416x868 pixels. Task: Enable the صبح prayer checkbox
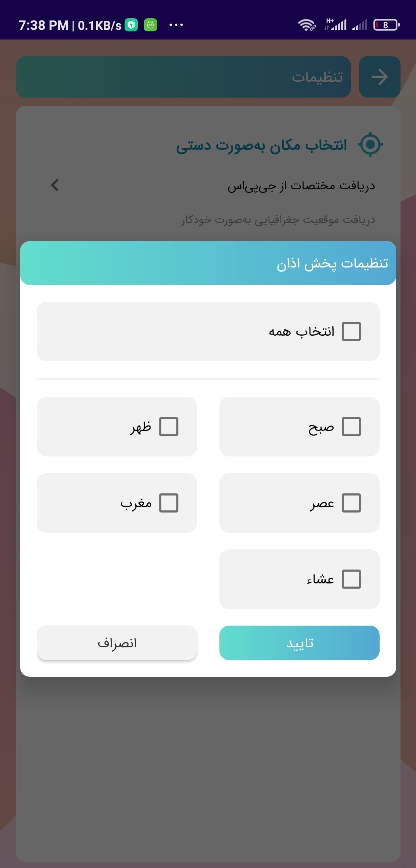(351, 427)
